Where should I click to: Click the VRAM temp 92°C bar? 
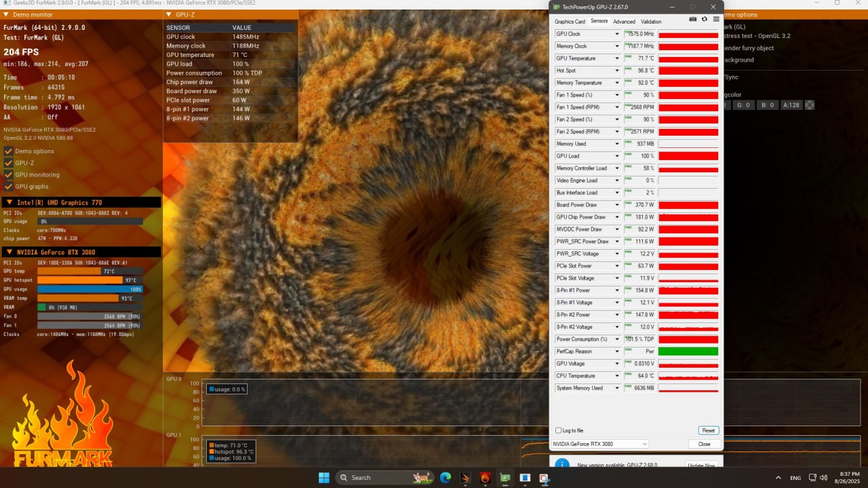(x=90, y=298)
